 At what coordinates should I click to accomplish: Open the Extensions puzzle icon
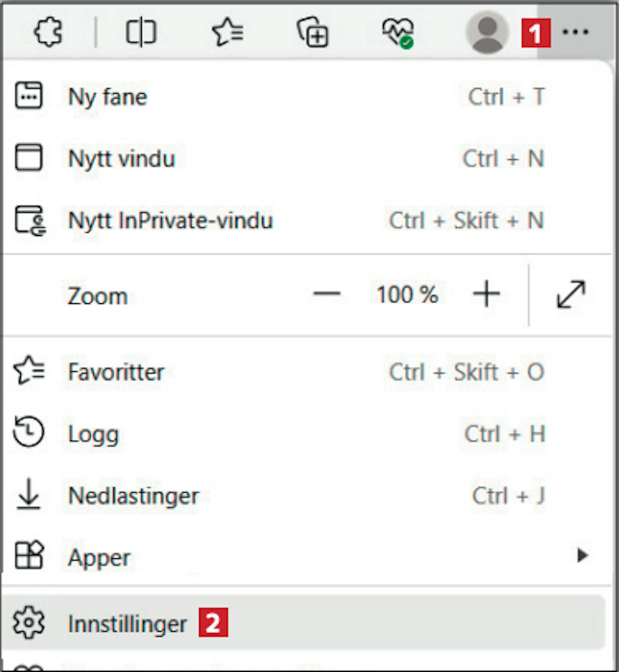(48, 32)
